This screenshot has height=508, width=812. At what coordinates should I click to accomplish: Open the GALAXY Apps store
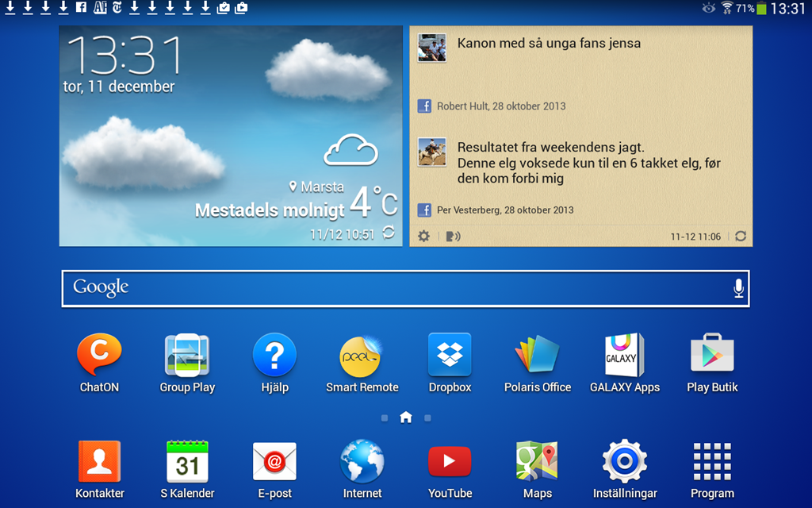[x=624, y=356]
